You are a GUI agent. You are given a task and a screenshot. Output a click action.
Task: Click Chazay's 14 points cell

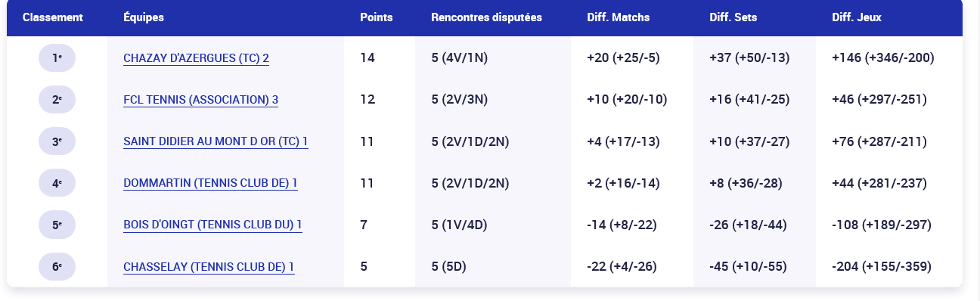click(367, 57)
